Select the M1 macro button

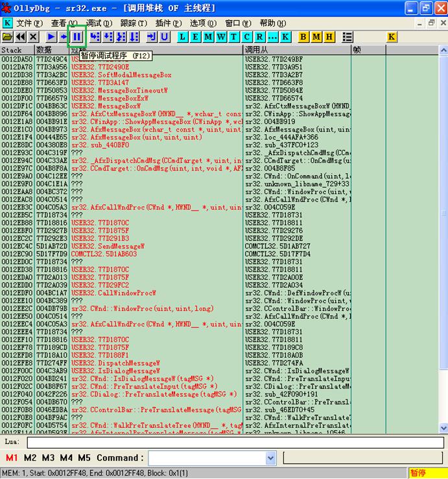pos(12,458)
